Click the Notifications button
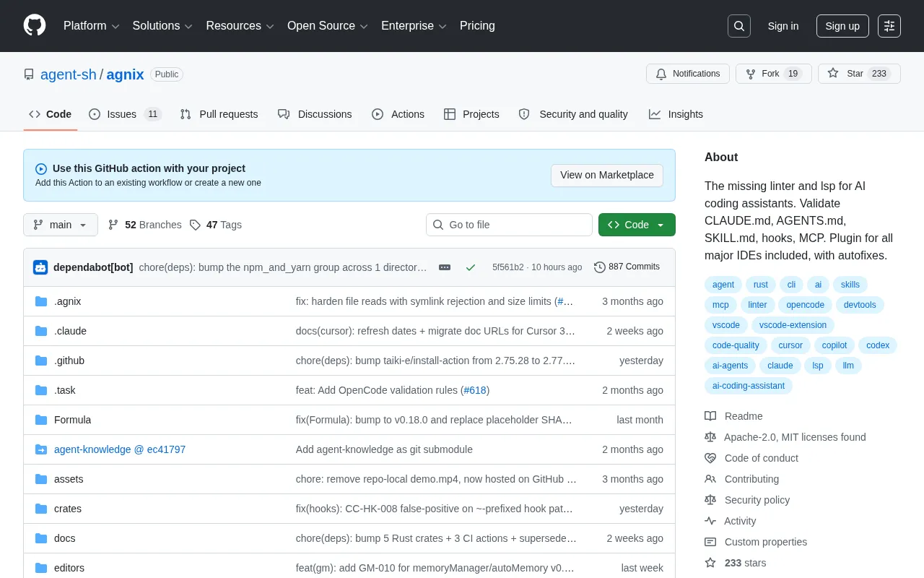Viewport: 924px width, 578px height. click(688, 74)
